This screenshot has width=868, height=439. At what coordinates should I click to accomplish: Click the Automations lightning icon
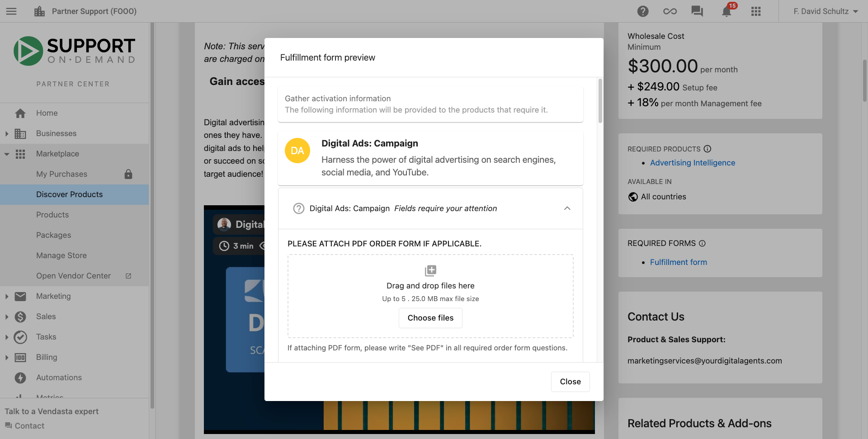click(20, 378)
